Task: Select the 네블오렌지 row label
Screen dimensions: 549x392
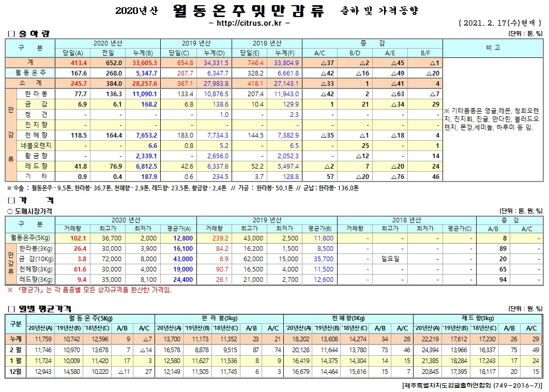Action: coord(38,146)
